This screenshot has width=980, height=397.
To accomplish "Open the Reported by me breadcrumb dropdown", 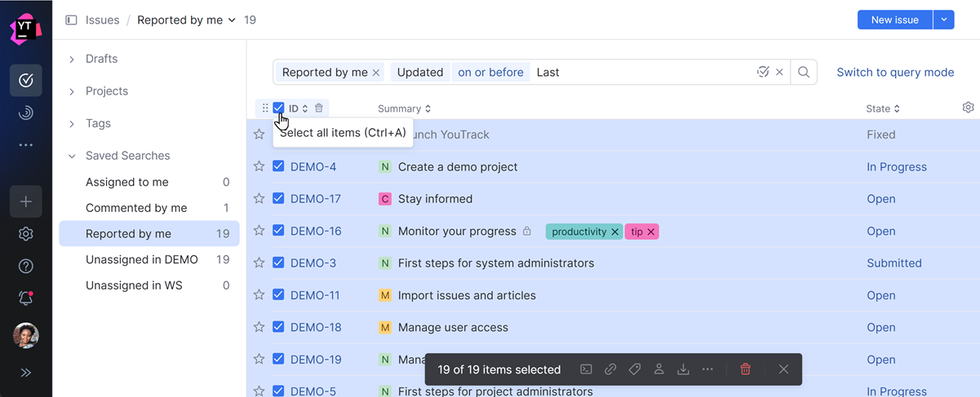I will [x=187, y=20].
